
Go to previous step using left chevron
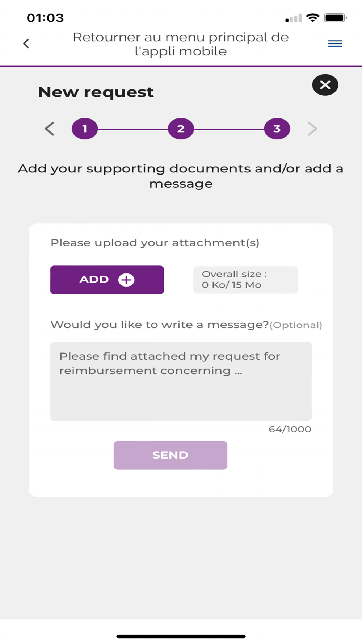50,129
